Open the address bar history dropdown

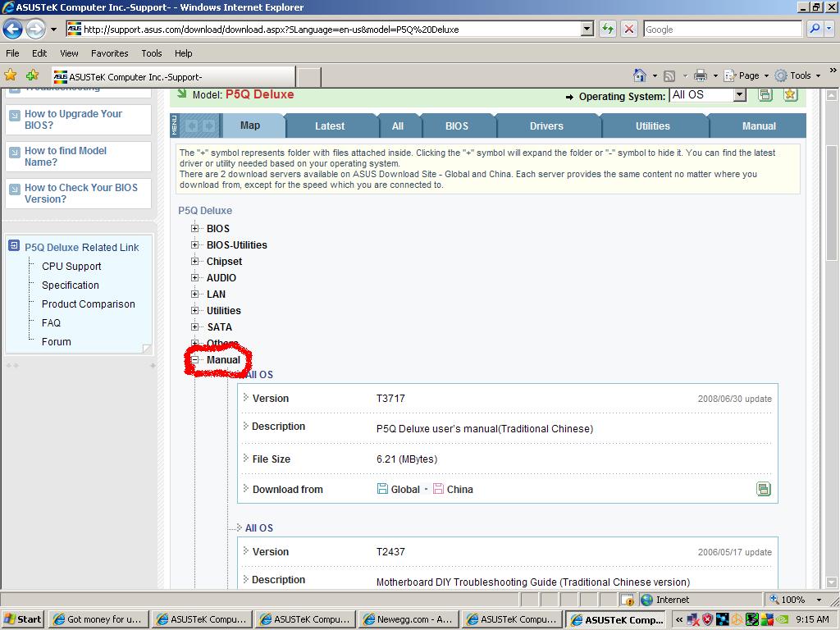587,29
